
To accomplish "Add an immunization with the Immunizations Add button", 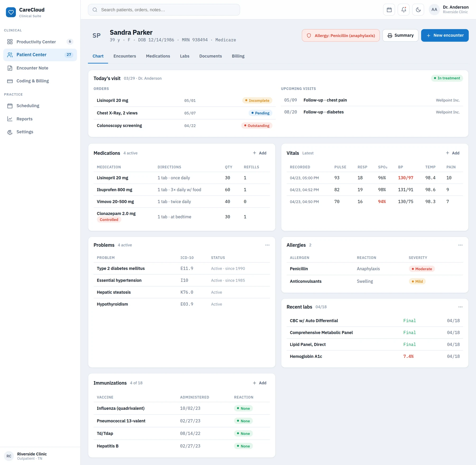I will pos(260,383).
